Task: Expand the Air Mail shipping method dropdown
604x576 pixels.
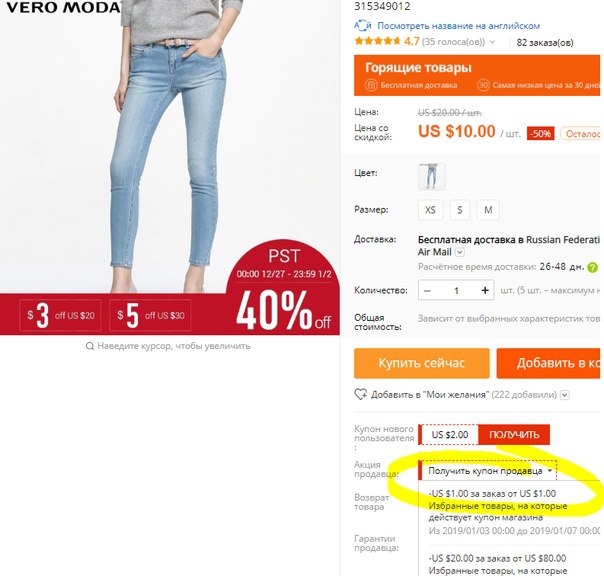Action: coord(460,252)
